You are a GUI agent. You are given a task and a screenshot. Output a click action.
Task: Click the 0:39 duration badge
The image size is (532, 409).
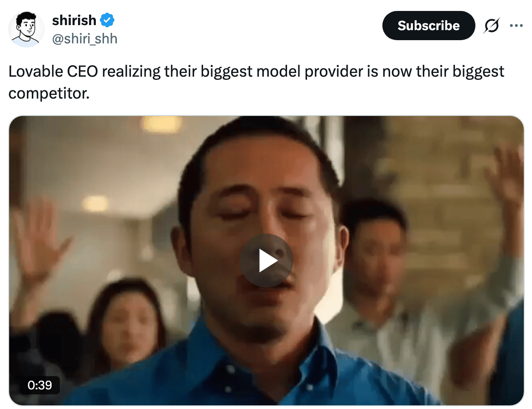[40, 385]
